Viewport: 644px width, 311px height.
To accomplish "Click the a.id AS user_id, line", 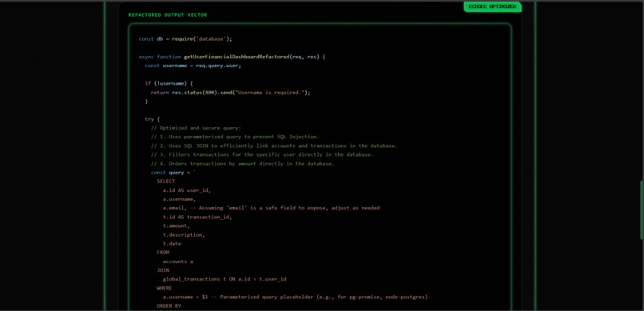I will point(187,190).
